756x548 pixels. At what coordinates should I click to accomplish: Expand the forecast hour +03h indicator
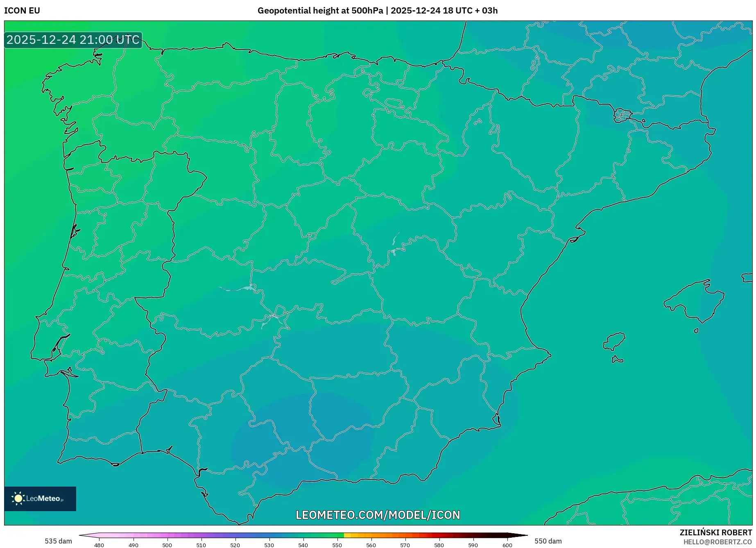tap(487, 11)
